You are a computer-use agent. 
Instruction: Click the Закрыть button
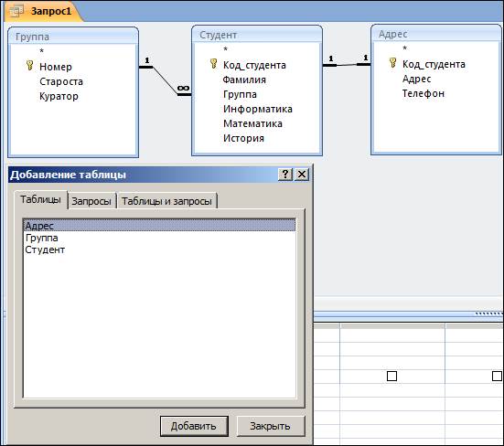[x=271, y=426]
